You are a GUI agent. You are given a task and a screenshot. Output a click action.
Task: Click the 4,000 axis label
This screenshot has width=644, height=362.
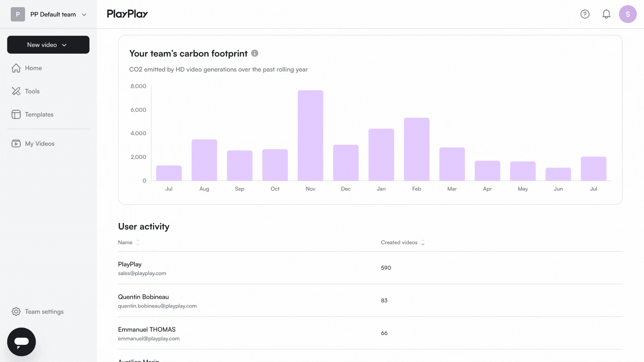coord(139,133)
